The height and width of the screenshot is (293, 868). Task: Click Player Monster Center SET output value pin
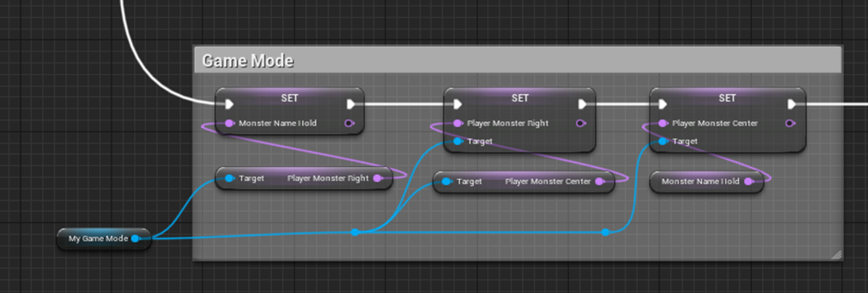[x=791, y=123]
